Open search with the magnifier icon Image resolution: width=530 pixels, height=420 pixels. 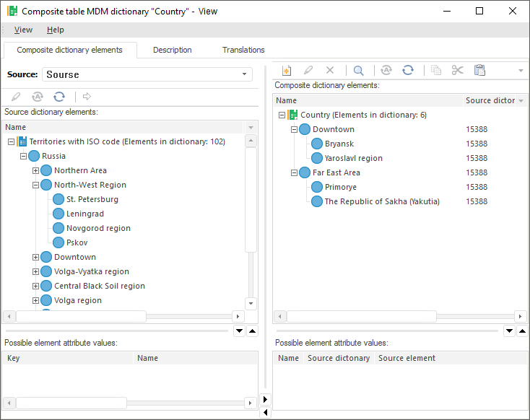click(x=358, y=70)
